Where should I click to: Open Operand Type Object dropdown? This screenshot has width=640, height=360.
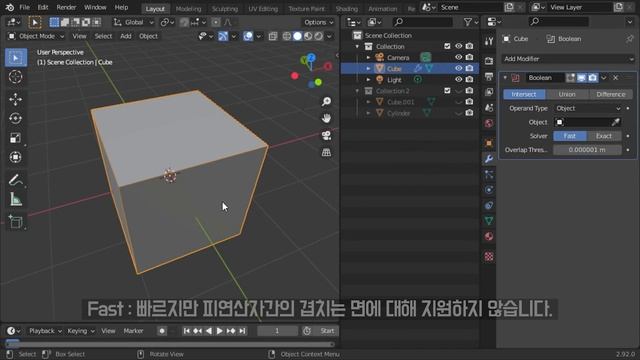588,108
